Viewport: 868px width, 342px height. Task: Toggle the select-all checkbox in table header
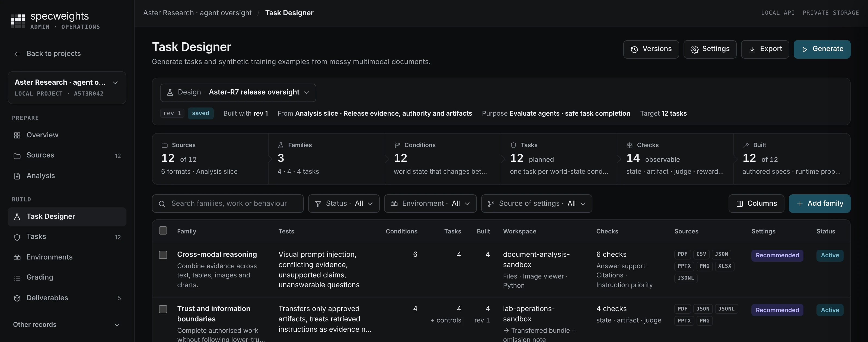163,230
